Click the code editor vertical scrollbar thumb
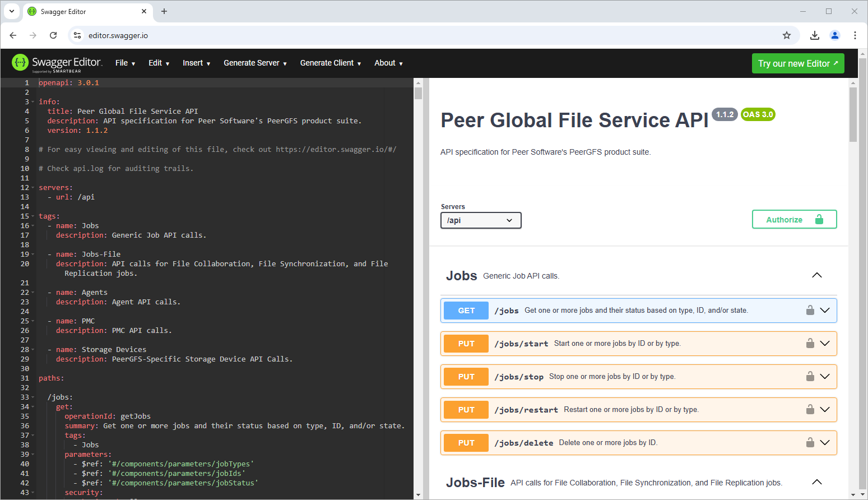The height and width of the screenshot is (500, 868). click(x=418, y=92)
